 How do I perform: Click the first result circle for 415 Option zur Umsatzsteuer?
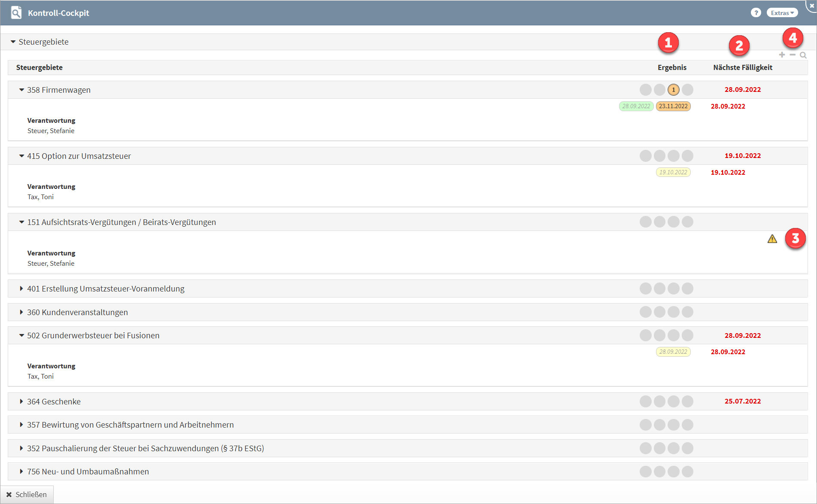646,156
